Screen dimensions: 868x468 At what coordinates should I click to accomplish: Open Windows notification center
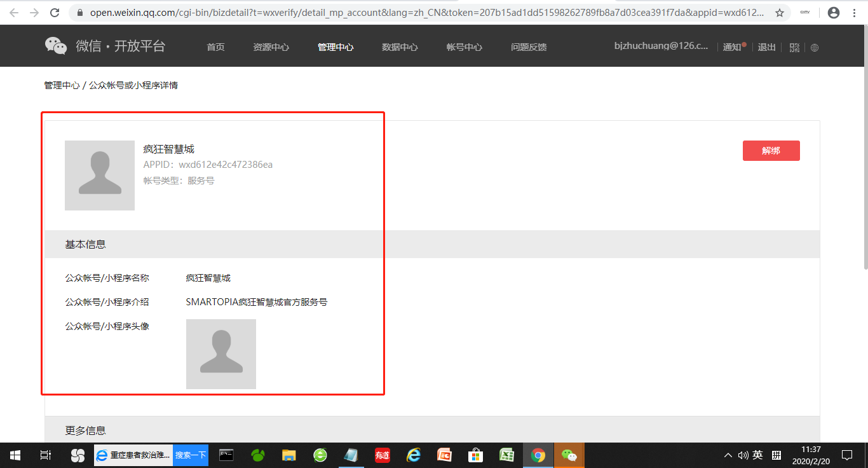click(x=846, y=455)
